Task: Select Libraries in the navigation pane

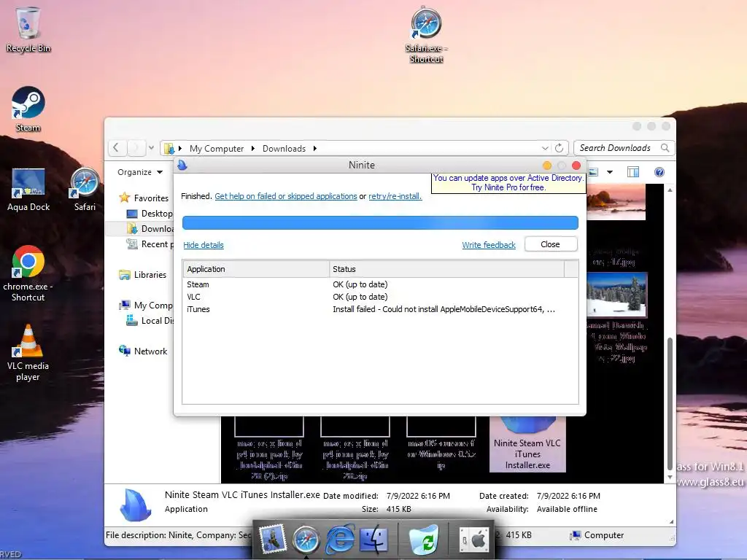Action: pos(143,275)
